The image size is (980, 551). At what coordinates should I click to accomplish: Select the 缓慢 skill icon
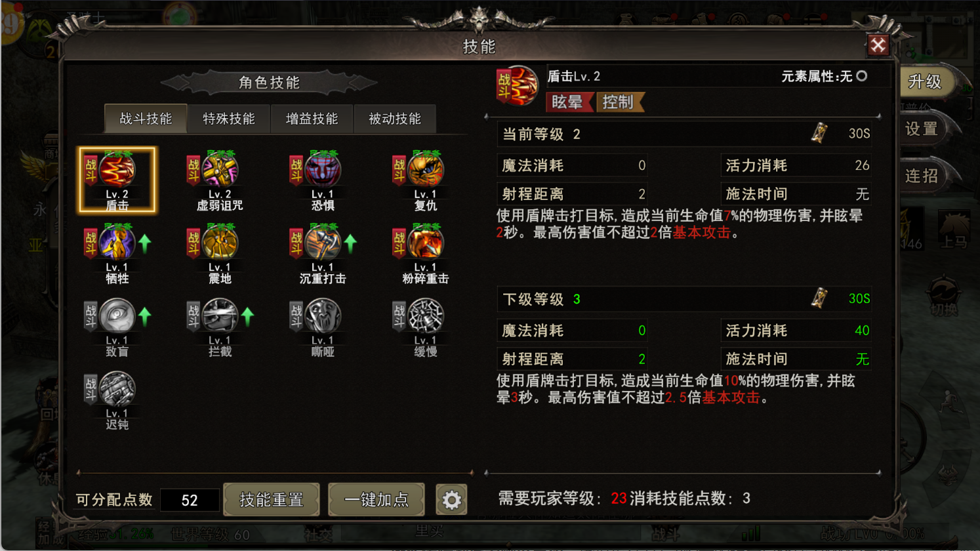(426, 316)
